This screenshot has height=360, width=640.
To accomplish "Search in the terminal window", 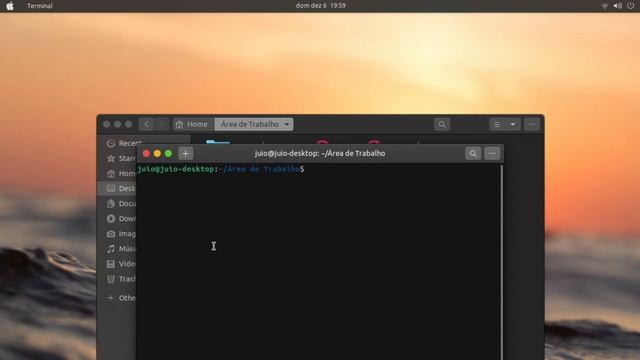I will coord(473,153).
